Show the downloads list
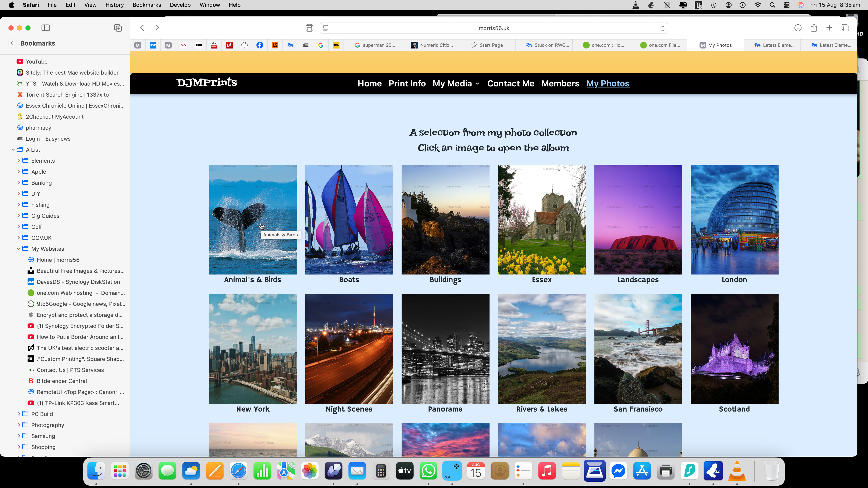 (x=798, y=28)
